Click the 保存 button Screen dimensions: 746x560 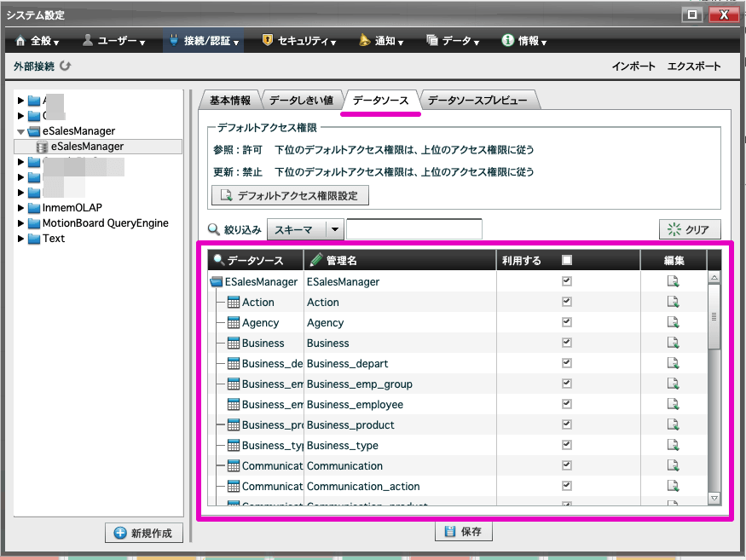coord(464,532)
